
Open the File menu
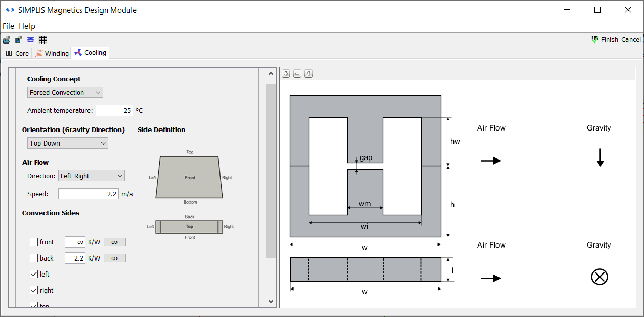pyautogui.click(x=9, y=26)
